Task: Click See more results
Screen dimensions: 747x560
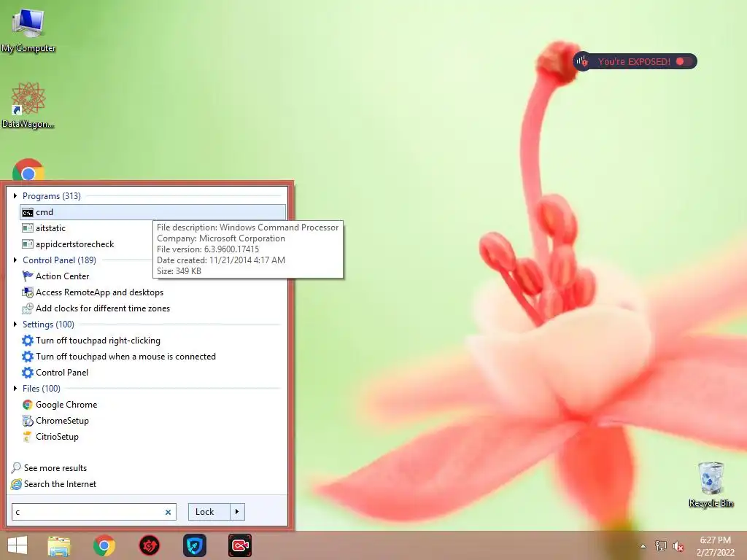Action: click(x=49, y=468)
